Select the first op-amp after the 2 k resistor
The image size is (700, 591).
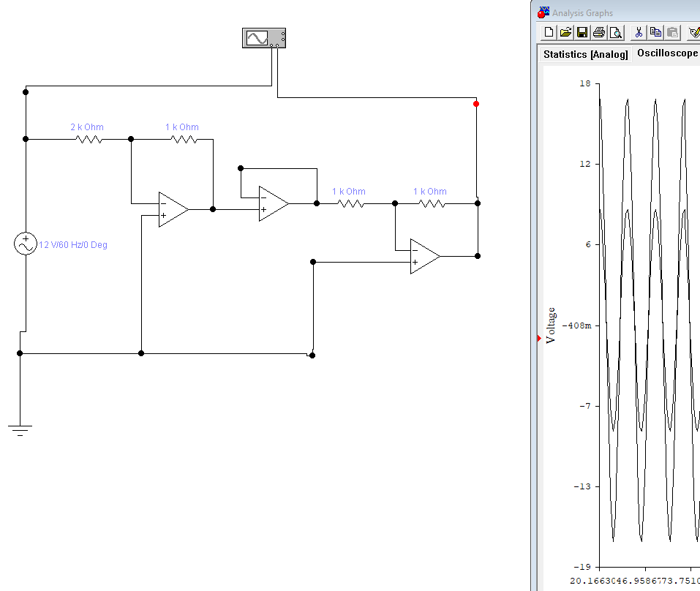173,209
